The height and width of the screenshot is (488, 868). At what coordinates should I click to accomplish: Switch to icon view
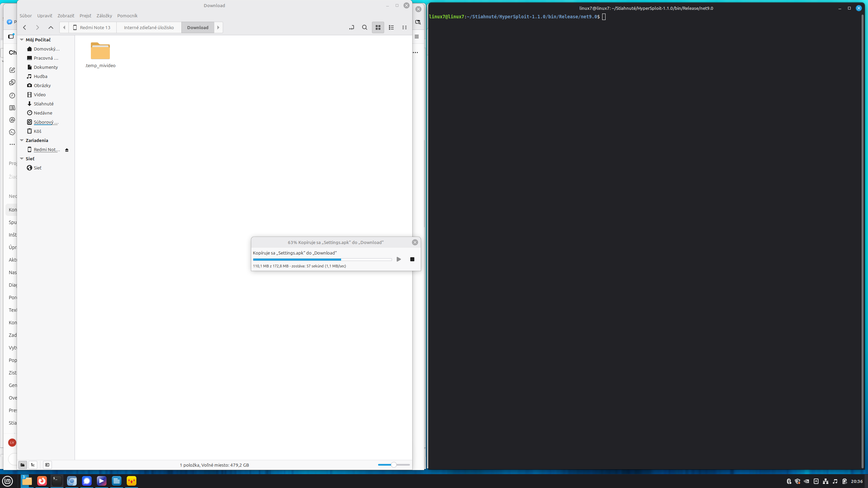[378, 27]
